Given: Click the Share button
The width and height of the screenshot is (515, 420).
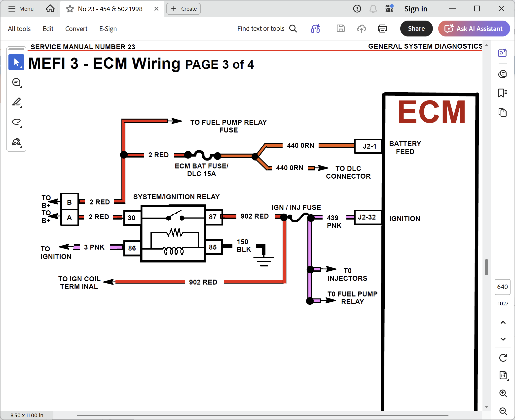Looking at the screenshot, I should (x=416, y=29).
